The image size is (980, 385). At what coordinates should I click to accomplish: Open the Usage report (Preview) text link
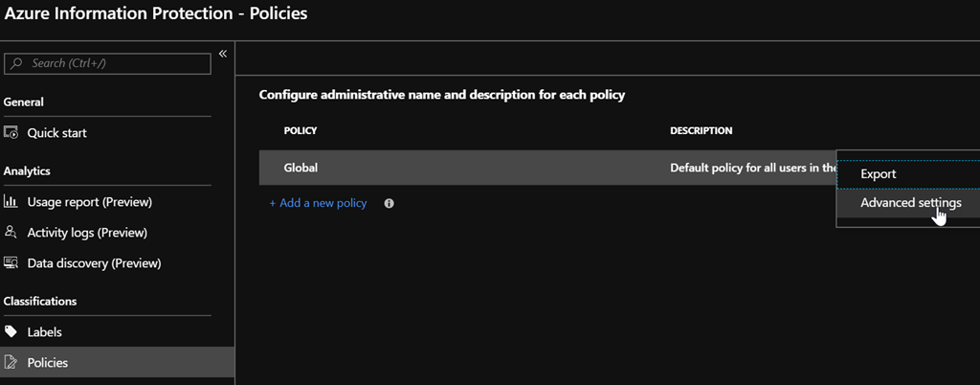[89, 202]
